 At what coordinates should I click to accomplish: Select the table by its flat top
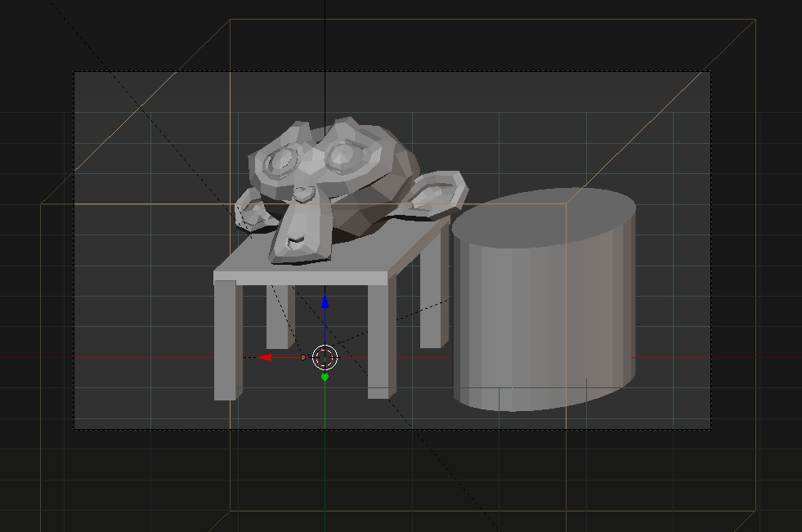(358, 256)
